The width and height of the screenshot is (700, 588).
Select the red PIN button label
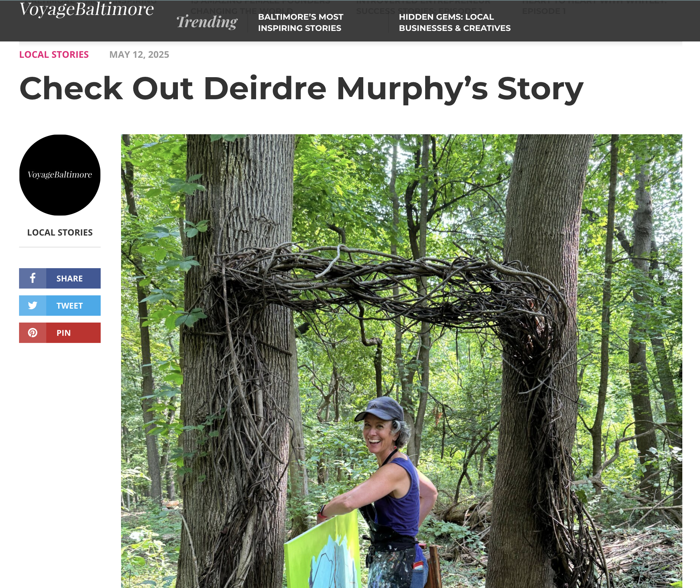[x=64, y=333]
